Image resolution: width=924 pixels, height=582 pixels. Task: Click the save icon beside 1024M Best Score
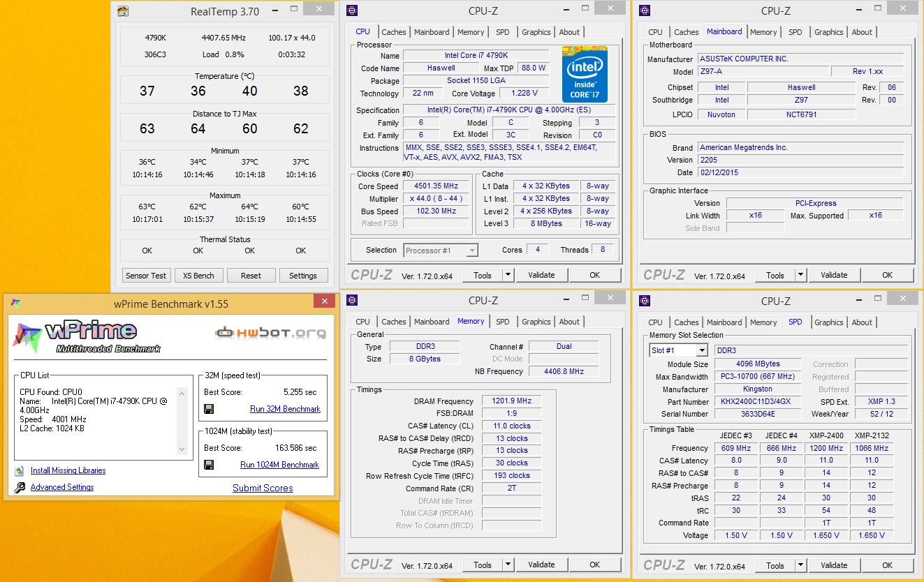point(209,465)
